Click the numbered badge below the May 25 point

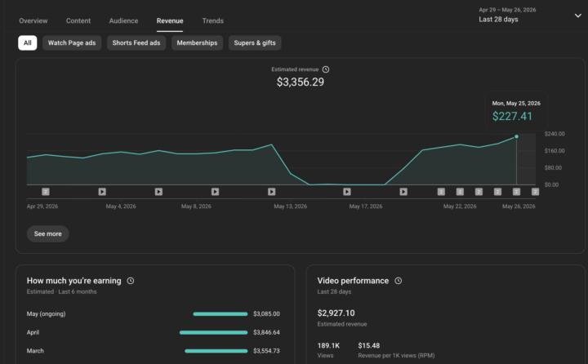click(516, 192)
